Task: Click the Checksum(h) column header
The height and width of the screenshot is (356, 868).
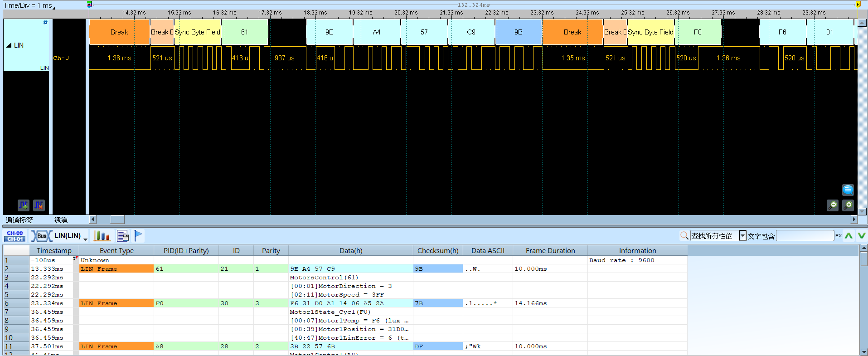Action: coord(438,250)
